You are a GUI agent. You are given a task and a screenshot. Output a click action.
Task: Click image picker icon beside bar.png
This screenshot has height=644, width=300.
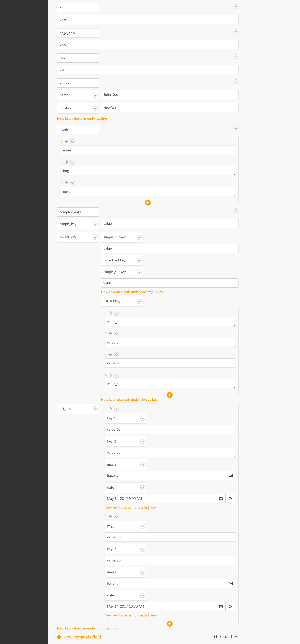pyautogui.click(x=230, y=583)
